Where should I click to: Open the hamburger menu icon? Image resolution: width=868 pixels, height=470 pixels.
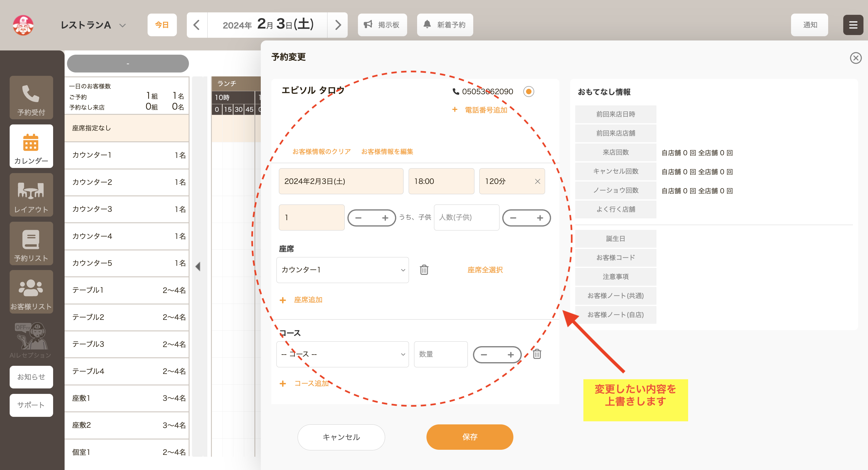853,25
